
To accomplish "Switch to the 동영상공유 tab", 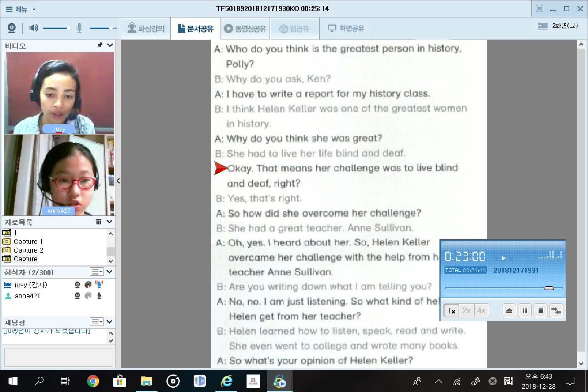I will [x=245, y=28].
